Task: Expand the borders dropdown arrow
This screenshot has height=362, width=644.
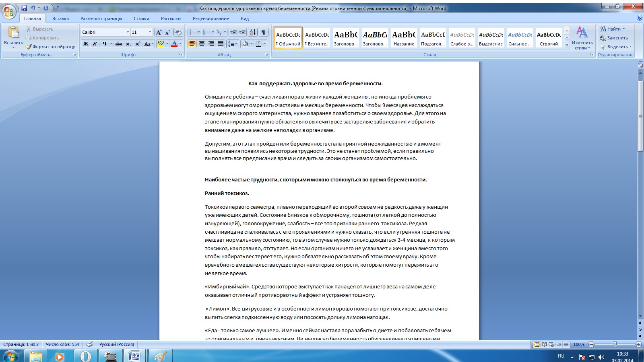Action: click(264, 44)
